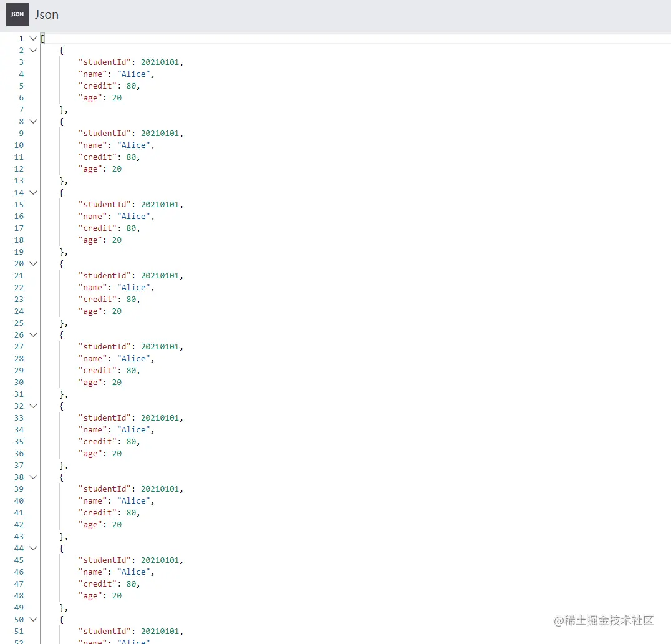Click "studentId" key on line 33
Viewport: 671px width, 644px height.
pos(104,417)
